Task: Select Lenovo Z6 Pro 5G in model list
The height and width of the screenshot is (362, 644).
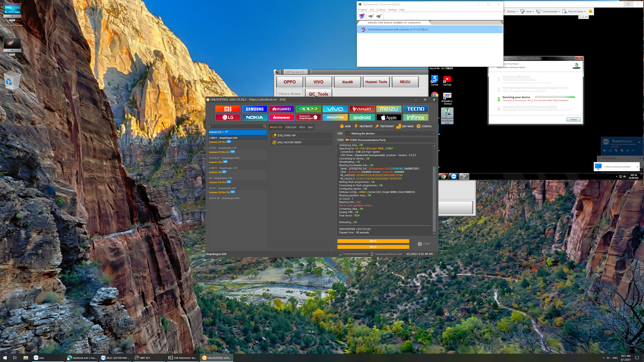Action: pyautogui.click(x=219, y=192)
